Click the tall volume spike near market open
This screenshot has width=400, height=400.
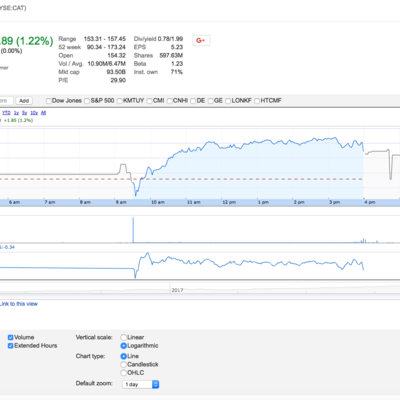[x=133, y=230]
